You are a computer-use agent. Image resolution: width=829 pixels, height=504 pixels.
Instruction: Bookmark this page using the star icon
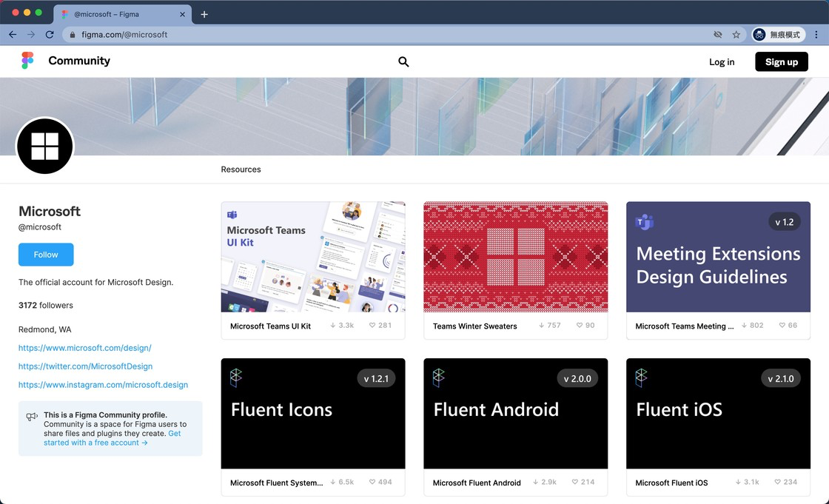736,34
